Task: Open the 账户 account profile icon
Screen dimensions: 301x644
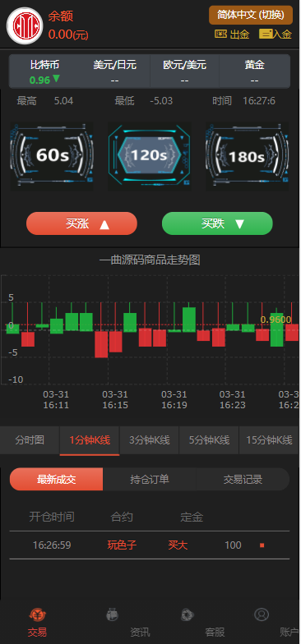Action: click(x=262, y=614)
